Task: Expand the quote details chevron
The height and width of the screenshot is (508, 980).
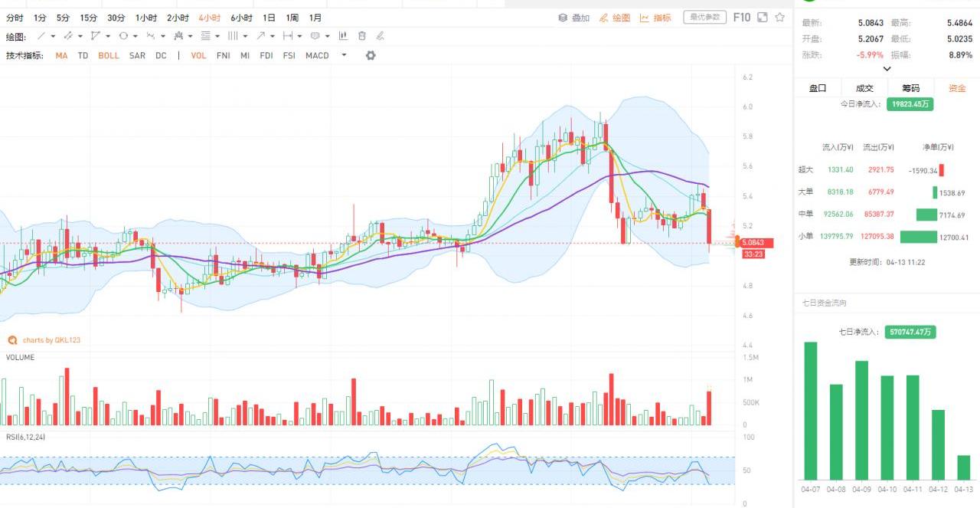Action: point(887,69)
